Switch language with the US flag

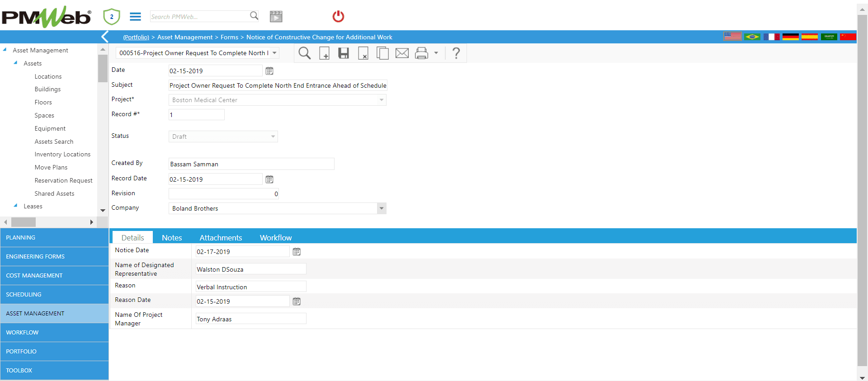pos(732,37)
